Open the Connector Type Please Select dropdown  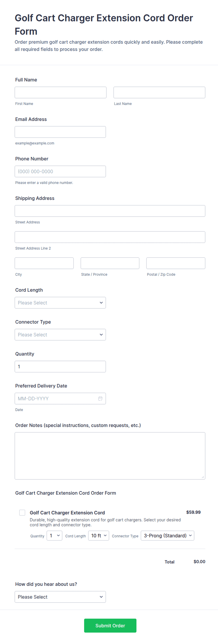pos(60,335)
